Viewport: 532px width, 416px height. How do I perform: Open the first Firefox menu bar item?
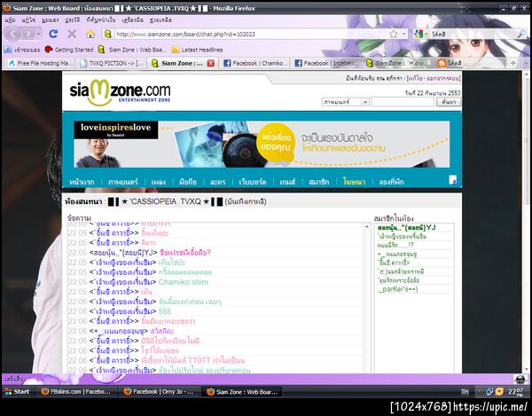(10, 20)
